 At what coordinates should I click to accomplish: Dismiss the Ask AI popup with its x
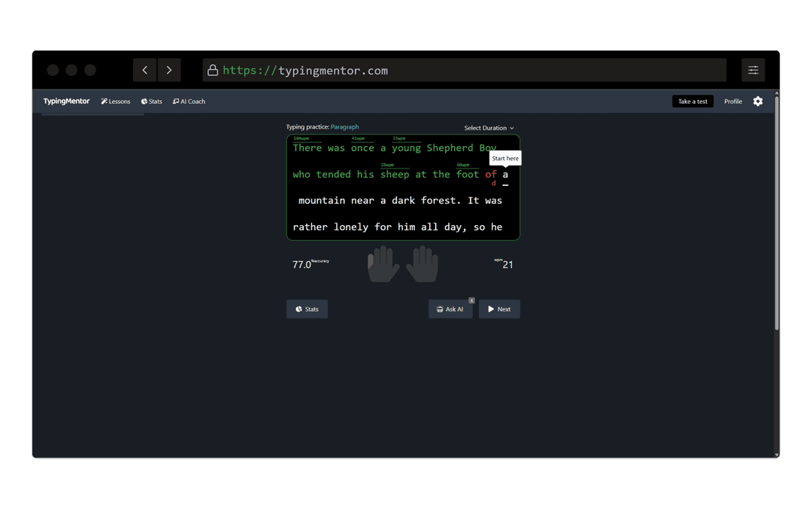pos(471,300)
